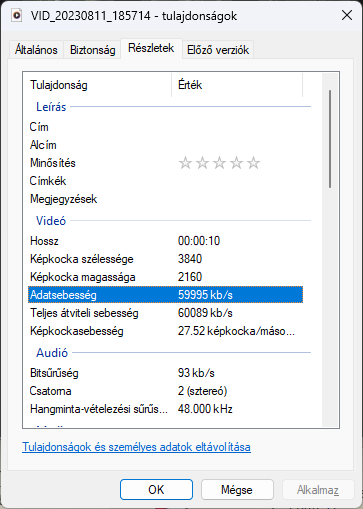Confirm with the OK button
This screenshot has height=509, width=363.
tap(156, 490)
